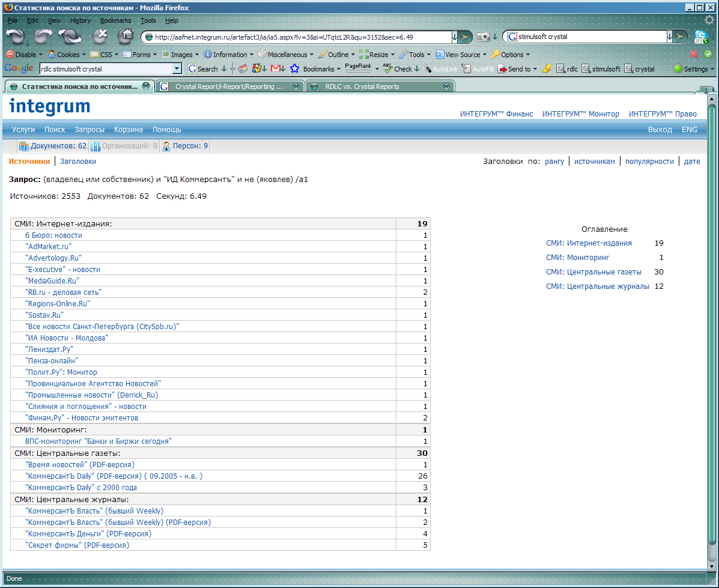Open the Gmail icon in the Google toolbar
719x588 pixels.
(276, 68)
